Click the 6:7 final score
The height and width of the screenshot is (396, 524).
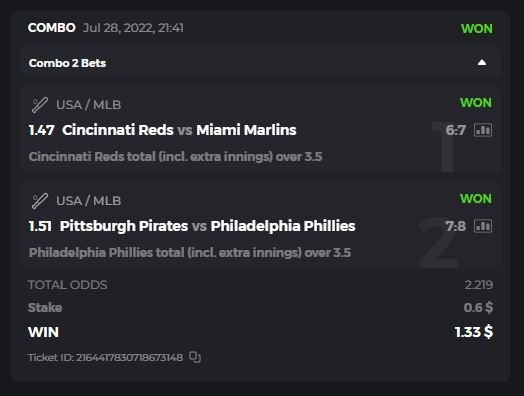[455, 130]
